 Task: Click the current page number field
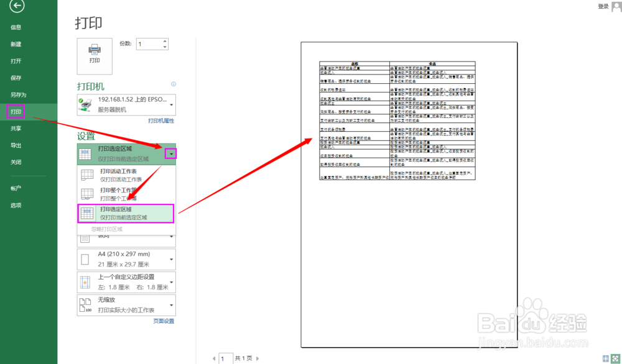226,358
